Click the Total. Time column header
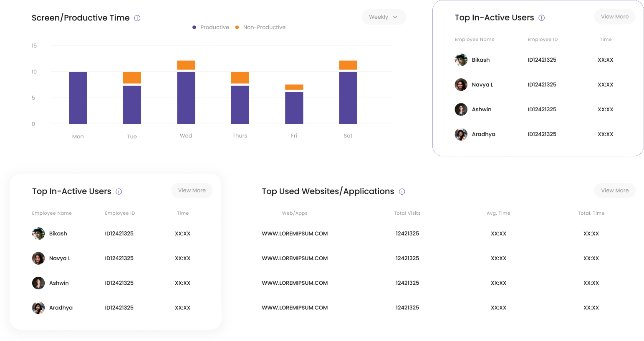The image size is (644, 341). (591, 213)
